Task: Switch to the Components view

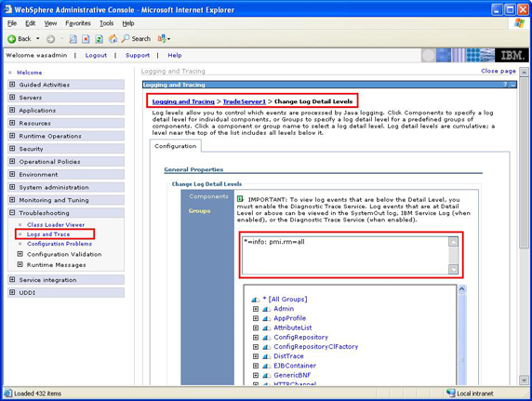Action: (208, 196)
